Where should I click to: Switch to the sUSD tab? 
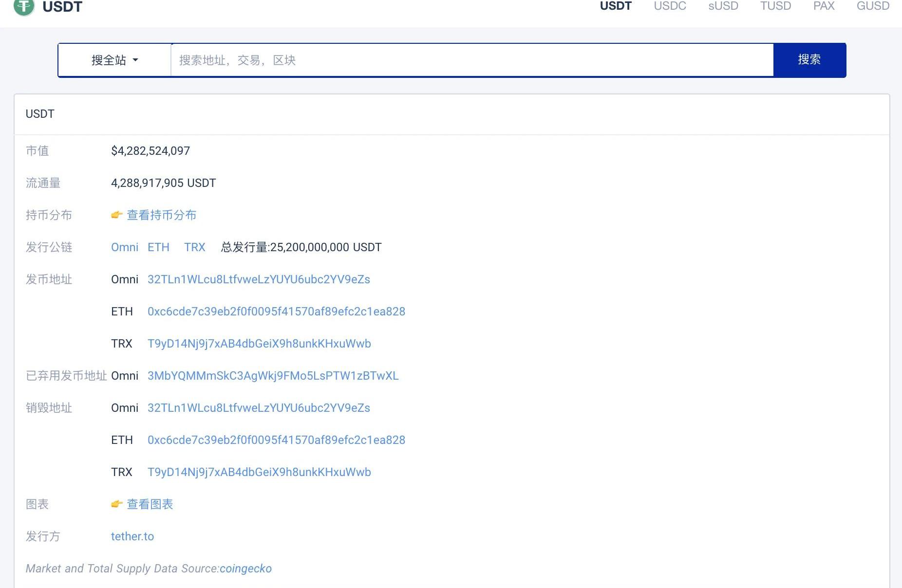723,6
